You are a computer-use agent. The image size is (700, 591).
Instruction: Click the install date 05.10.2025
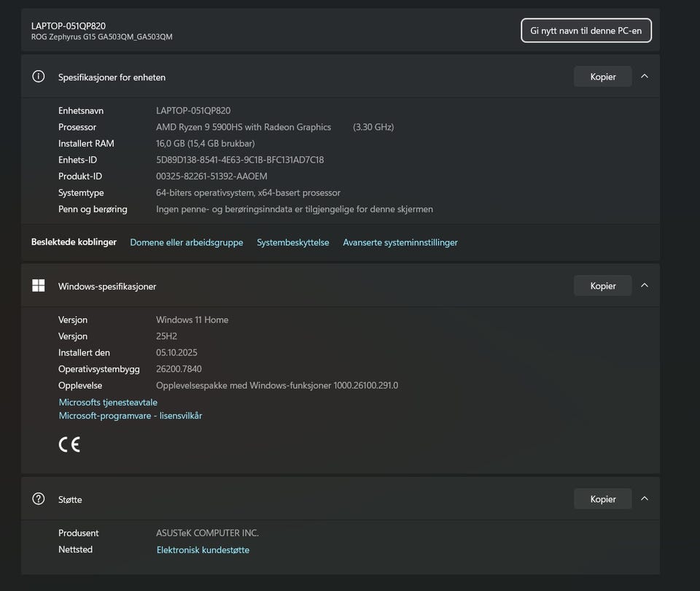click(176, 352)
